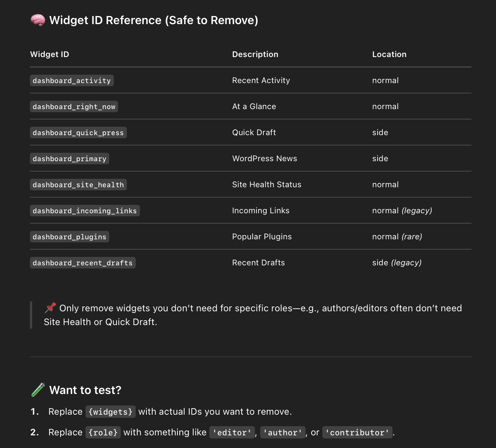496x448 pixels.
Task: Click the Recent Drafts description
Action: tap(258, 263)
